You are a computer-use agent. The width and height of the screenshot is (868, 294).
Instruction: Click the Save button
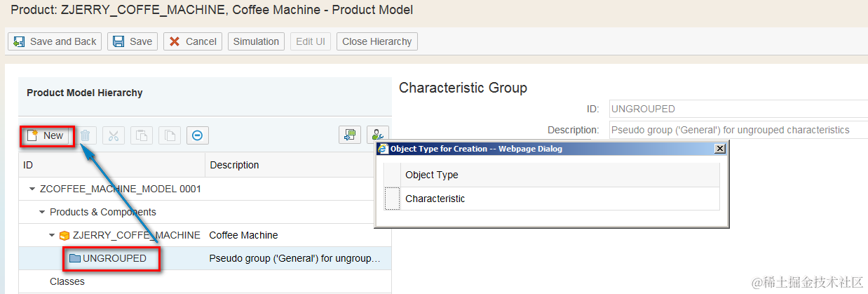(x=133, y=41)
